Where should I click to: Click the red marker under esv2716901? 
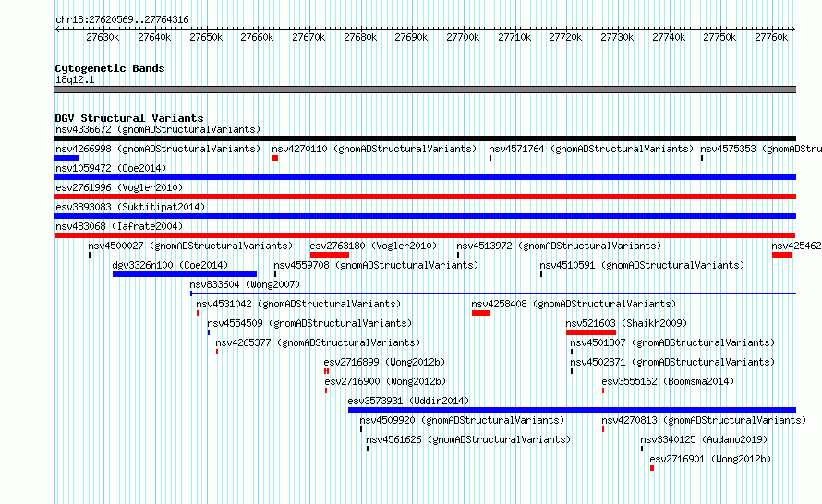(x=652, y=468)
